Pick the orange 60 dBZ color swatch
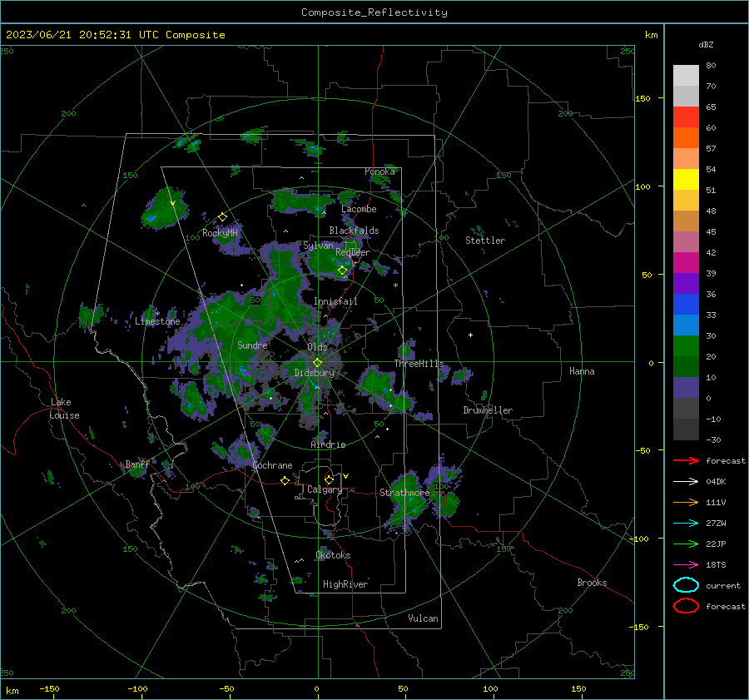Screen dimensions: 749x700 [686, 137]
